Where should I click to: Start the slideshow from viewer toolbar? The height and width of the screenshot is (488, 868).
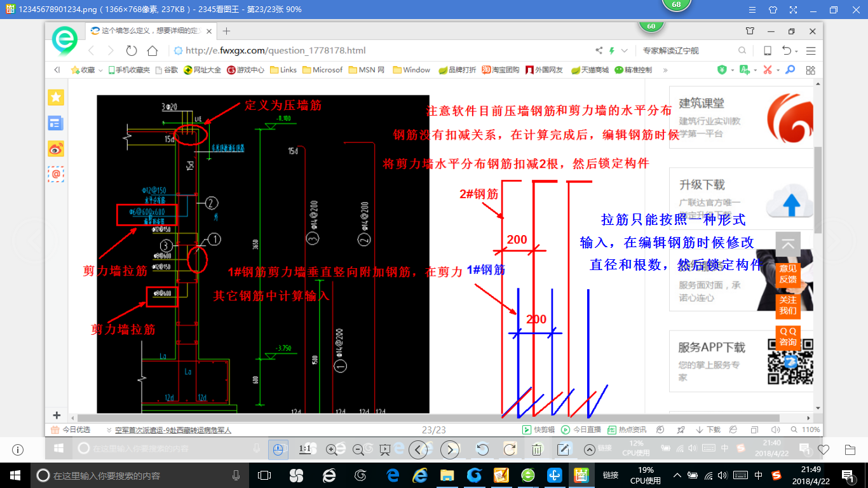click(384, 450)
